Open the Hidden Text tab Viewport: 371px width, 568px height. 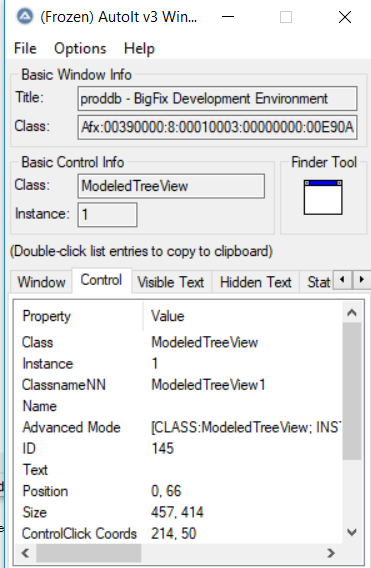point(255,282)
